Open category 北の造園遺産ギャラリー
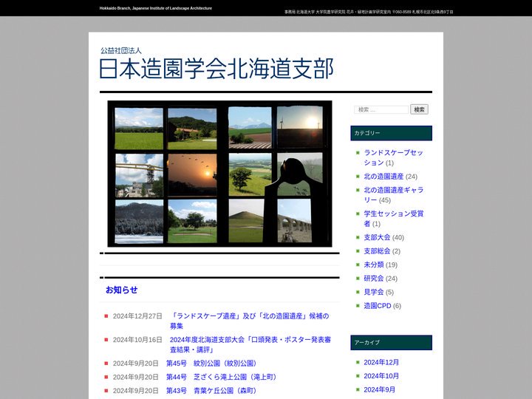 tap(393, 195)
